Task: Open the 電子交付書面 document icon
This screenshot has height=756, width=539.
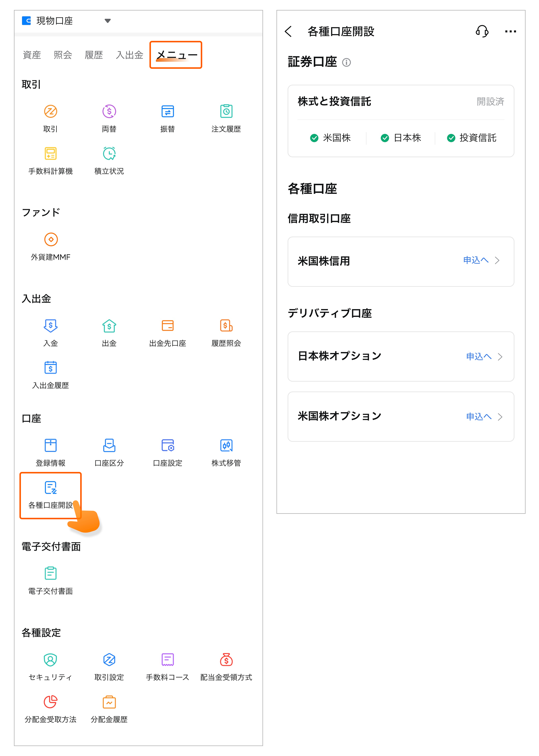Action: click(x=51, y=573)
